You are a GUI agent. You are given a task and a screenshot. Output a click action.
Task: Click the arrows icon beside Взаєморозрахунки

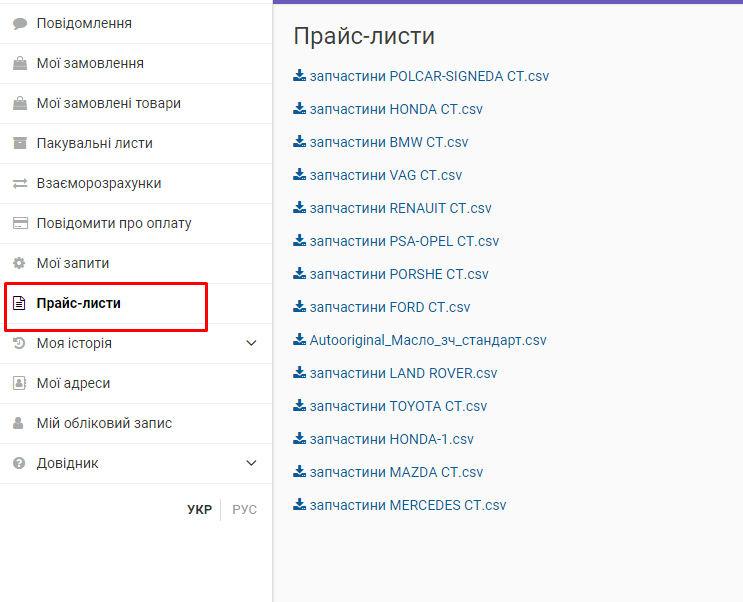point(20,183)
